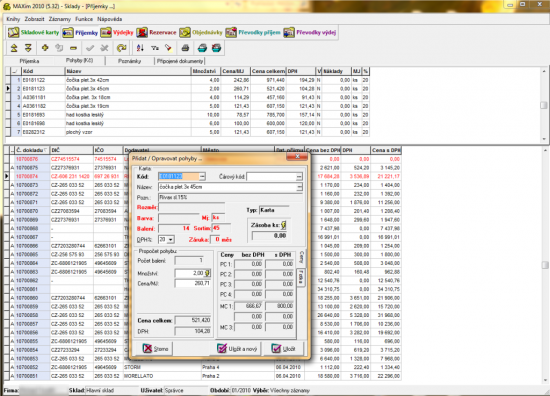Click the copy record toolbar icon
The width and height of the screenshot is (550, 396).
pyautogui.click(x=59, y=48)
